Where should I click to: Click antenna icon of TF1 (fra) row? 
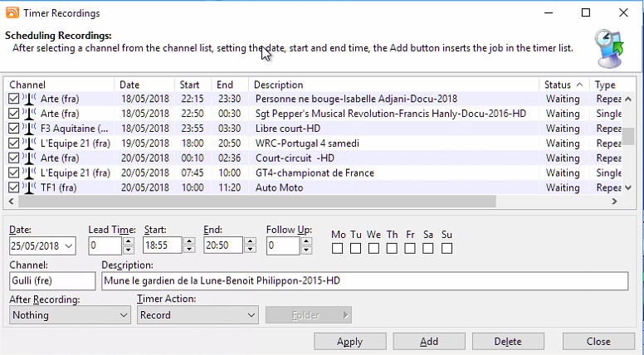click(x=29, y=188)
